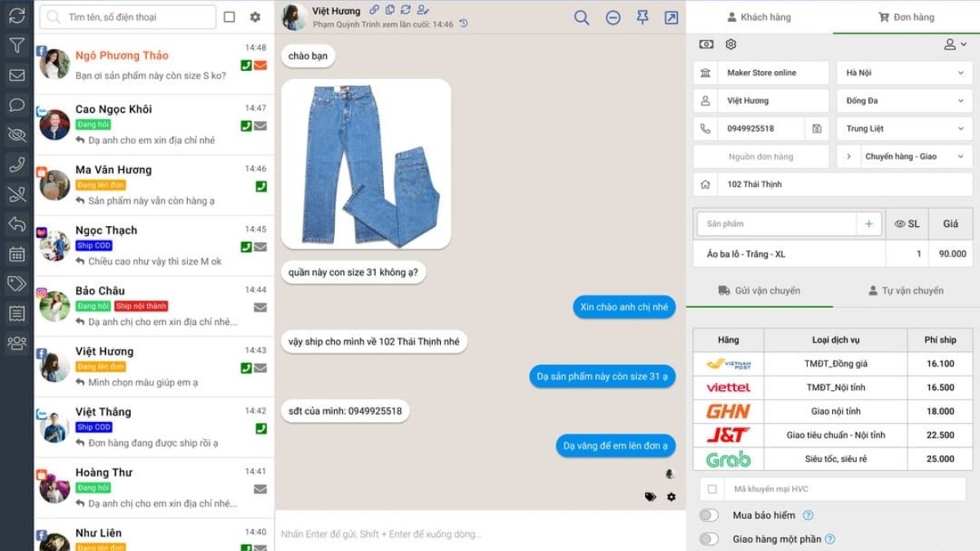Image resolution: width=980 pixels, height=551 pixels.
Task: Open the calendar icon in the left sidebar
Action: point(17,254)
